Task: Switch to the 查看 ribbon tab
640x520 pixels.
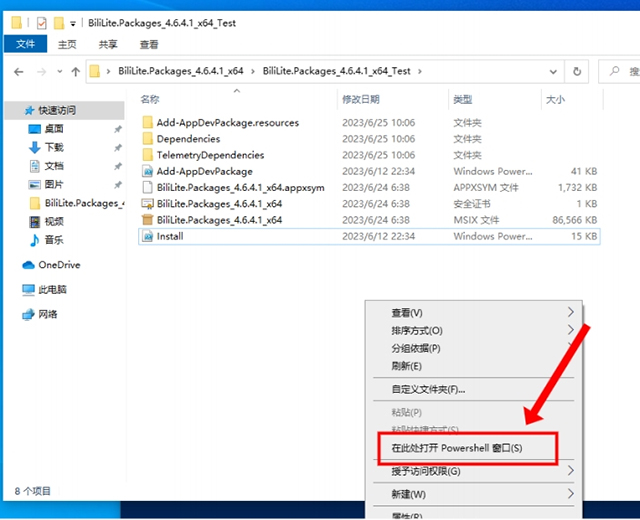Action: pos(149,44)
